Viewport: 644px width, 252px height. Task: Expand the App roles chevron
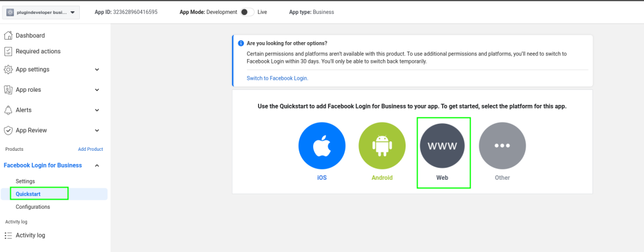(97, 90)
